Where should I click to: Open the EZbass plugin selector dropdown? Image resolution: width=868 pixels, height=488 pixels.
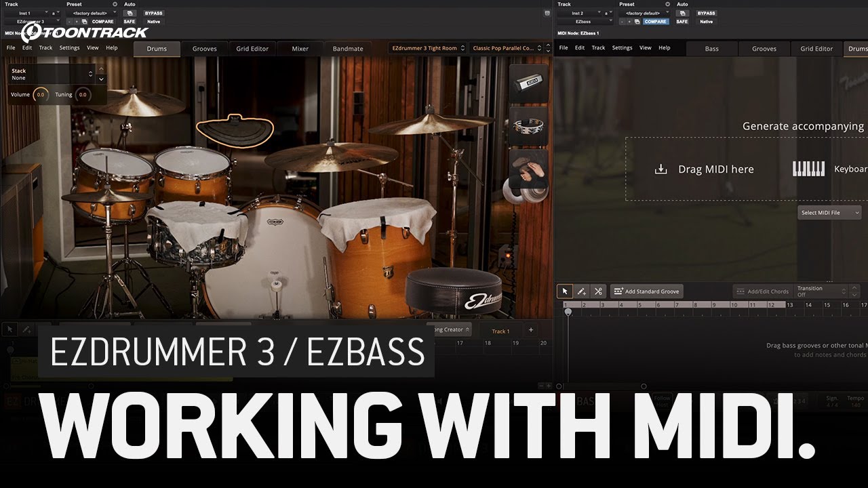point(586,22)
